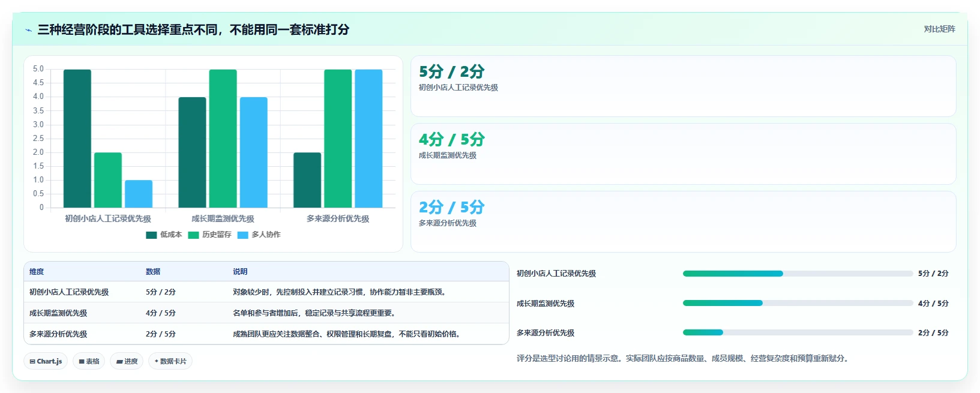Click the 5分 / 2分 value beside the first progress bar

click(x=933, y=274)
